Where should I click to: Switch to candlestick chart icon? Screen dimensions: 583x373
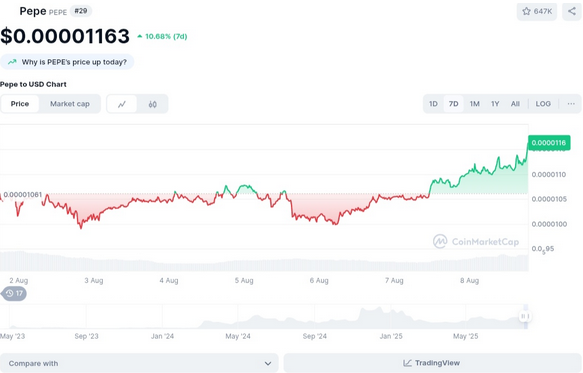coord(152,104)
